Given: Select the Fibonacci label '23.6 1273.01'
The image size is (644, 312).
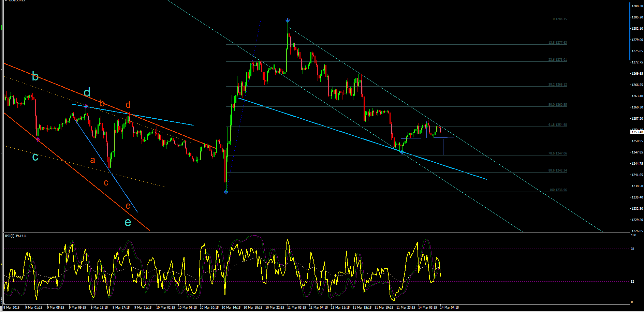Looking at the screenshot, I should (558, 60).
